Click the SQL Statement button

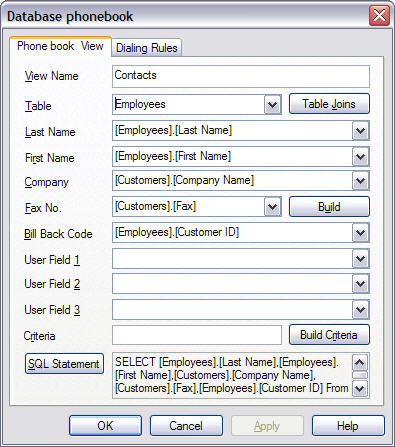64,364
